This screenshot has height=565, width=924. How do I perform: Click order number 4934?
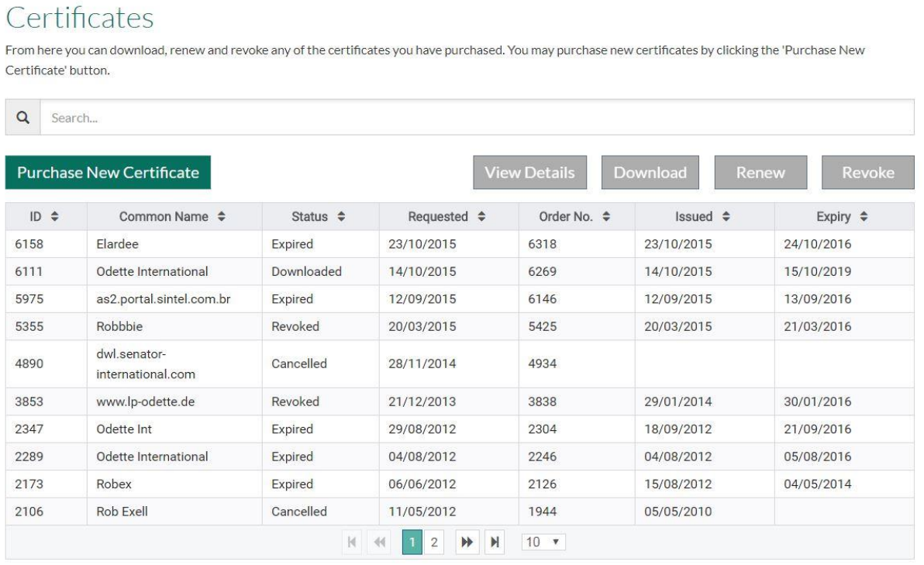(542, 364)
